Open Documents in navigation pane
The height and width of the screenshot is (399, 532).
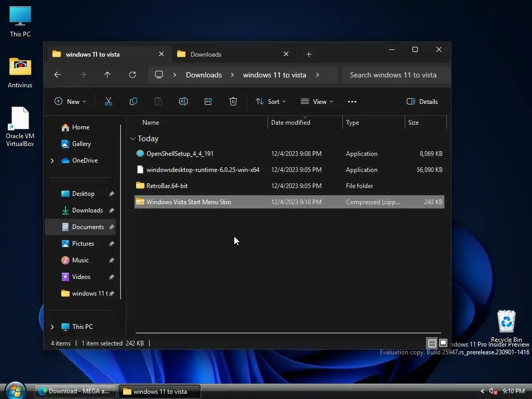click(x=81, y=227)
